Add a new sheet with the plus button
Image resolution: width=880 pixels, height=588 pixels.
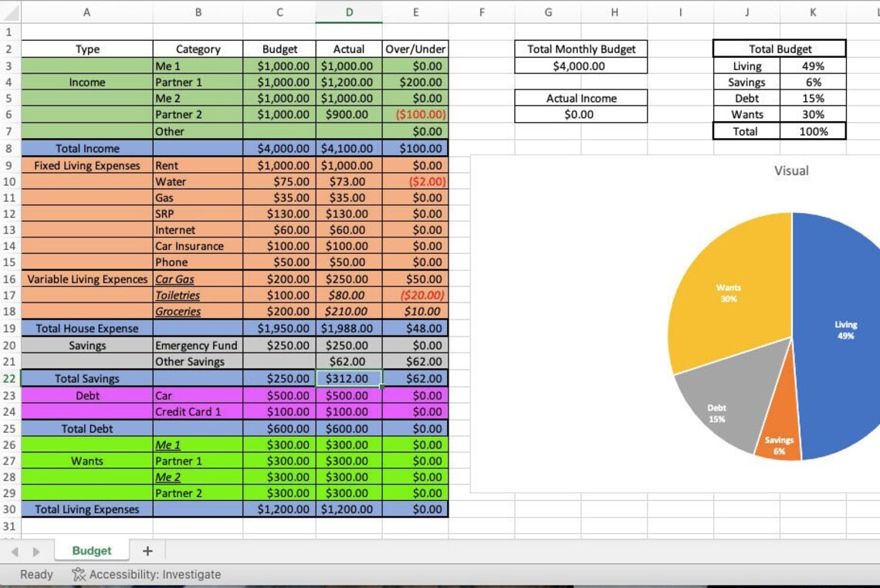pyautogui.click(x=147, y=550)
